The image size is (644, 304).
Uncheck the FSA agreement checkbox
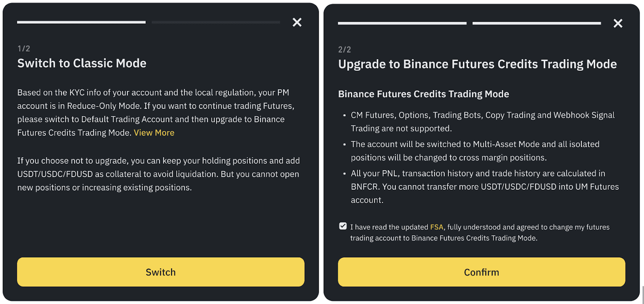[343, 226]
